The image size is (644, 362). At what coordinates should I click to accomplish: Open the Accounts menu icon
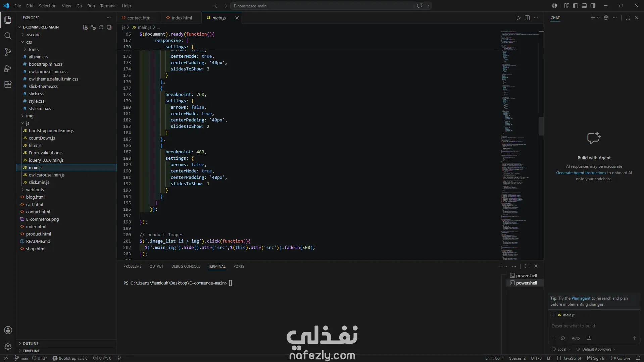click(x=8, y=330)
